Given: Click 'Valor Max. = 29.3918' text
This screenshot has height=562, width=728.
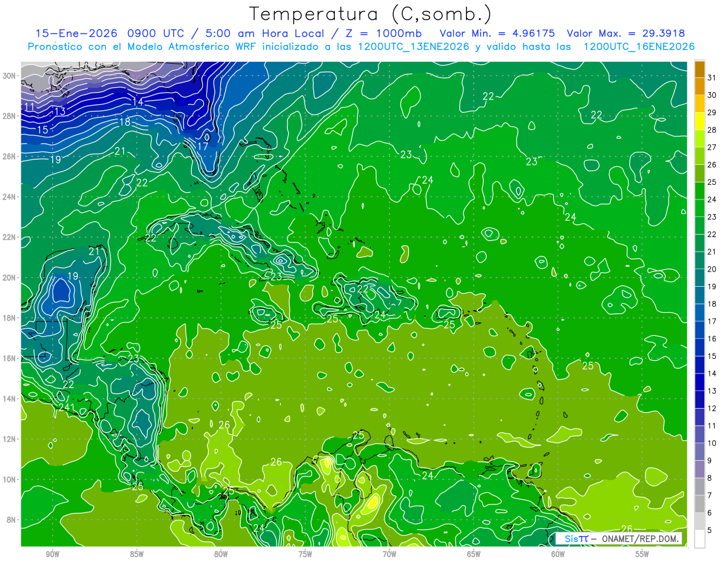Looking at the screenshot, I should click(626, 33).
